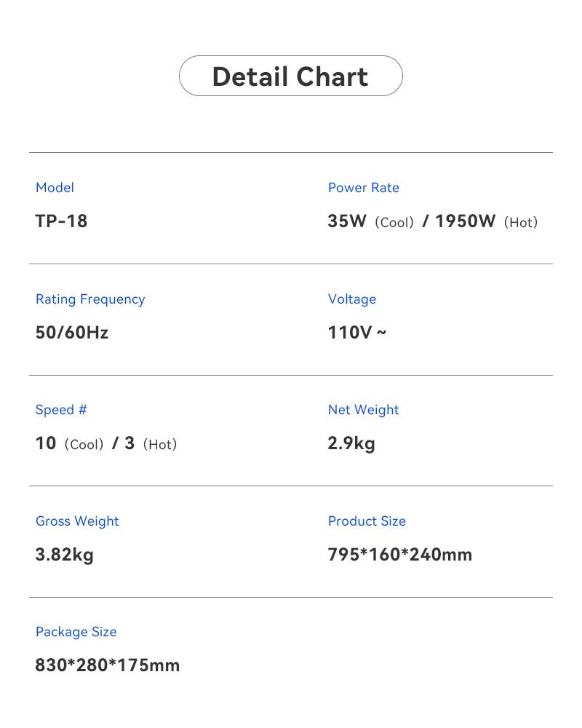Select the Voltage label
Viewport: 582px width, 728px height.
coord(352,299)
